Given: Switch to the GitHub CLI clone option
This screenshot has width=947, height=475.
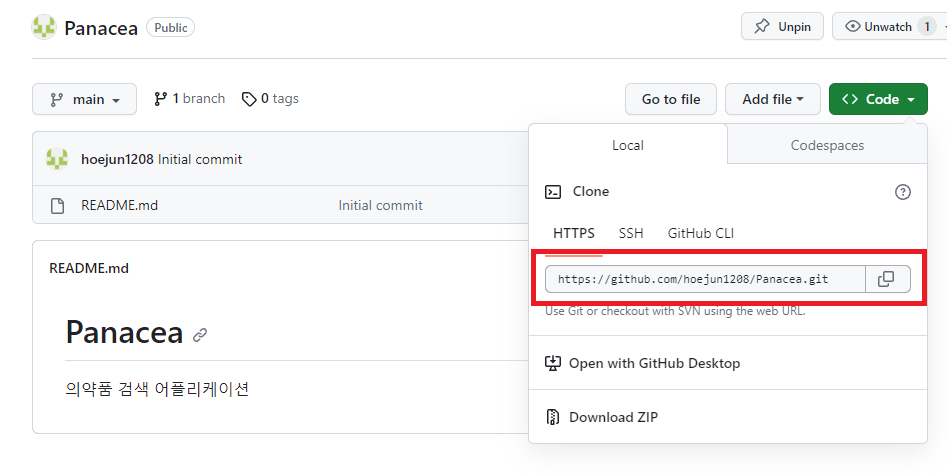Looking at the screenshot, I should point(701,233).
